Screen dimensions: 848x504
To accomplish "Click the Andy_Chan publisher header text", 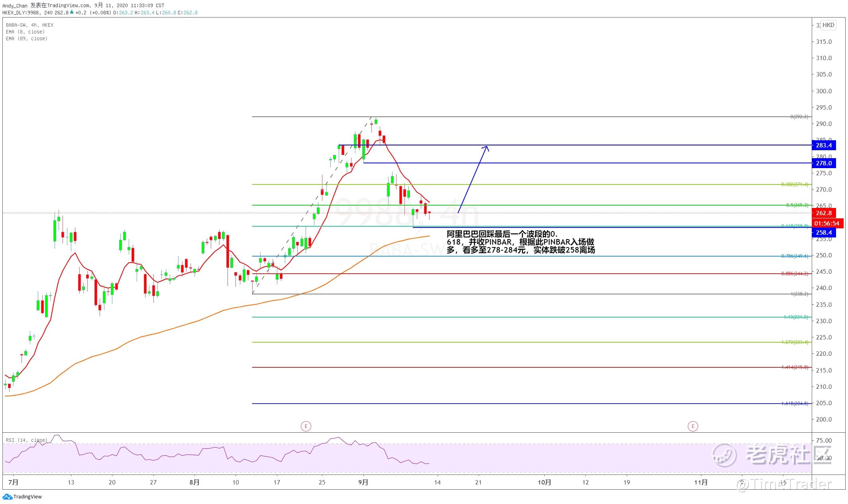I will click(x=15, y=6).
